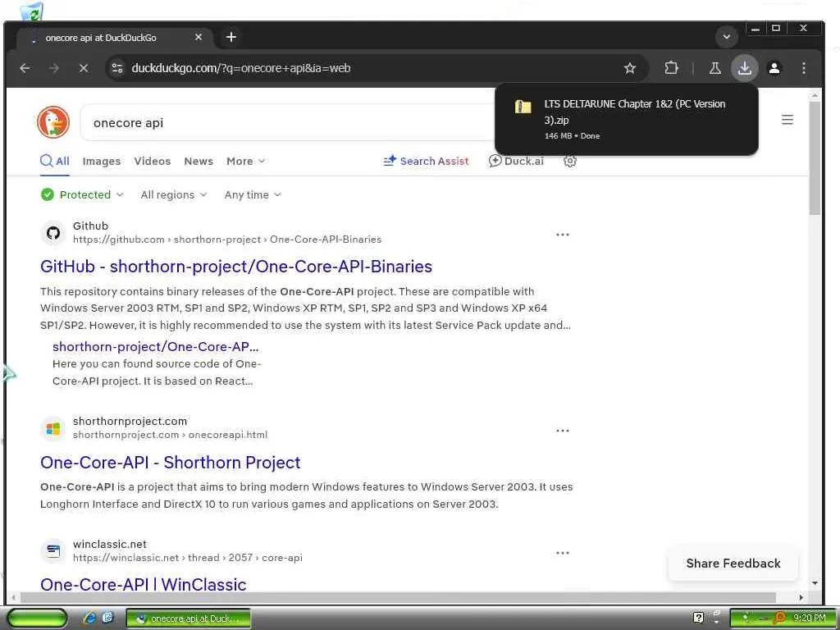Bookmark this page with star icon
840x630 pixels.
(x=630, y=68)
